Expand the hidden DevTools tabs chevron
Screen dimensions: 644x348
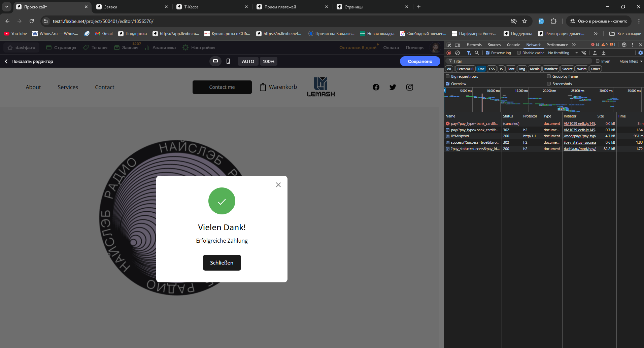(x=574, y=45)
